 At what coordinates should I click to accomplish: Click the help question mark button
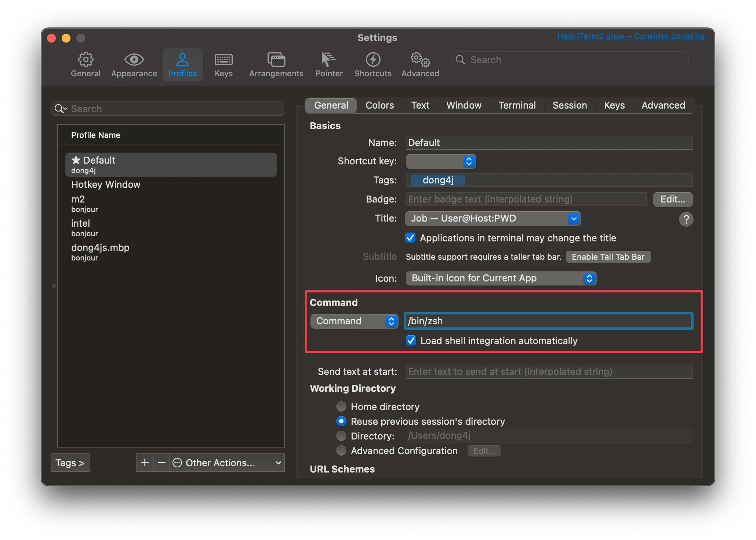[x=686, y=219]
